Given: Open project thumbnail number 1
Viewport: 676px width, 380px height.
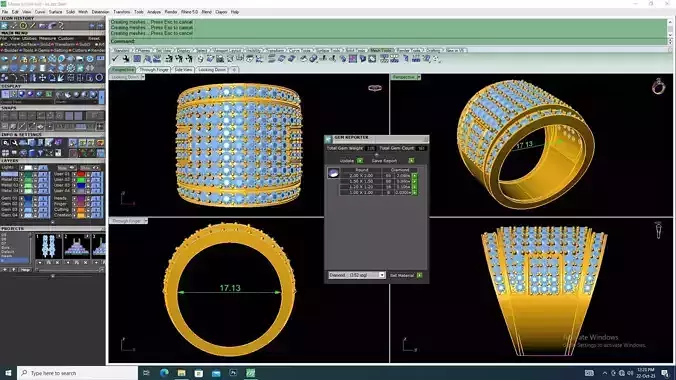Looking at the screenshot, I should pyautogui.click(x=48, y=246).
